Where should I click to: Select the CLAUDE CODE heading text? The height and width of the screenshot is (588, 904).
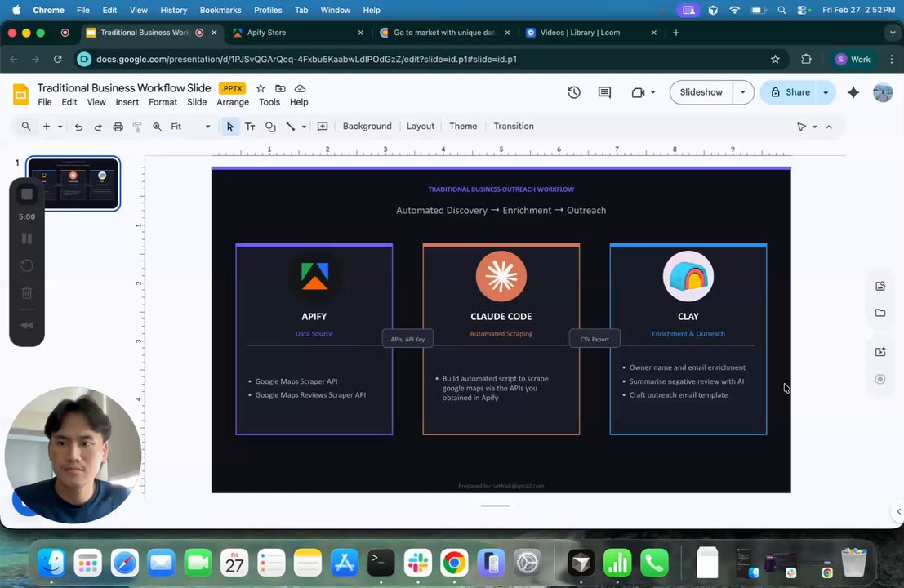point(501,317)
